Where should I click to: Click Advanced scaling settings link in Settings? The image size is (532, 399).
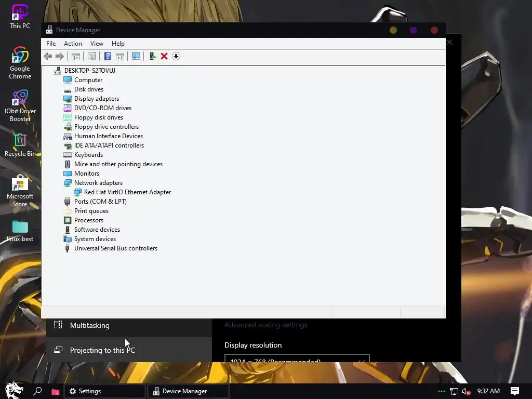265,325
